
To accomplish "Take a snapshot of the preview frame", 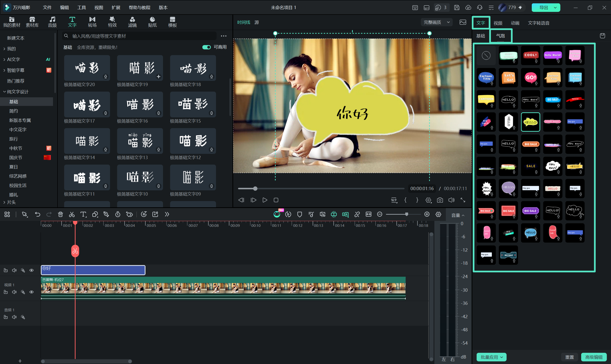I will point(440,200).
